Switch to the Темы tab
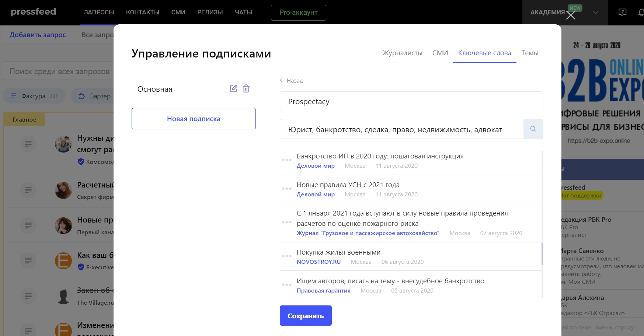This screenshot has width=644, height=336. (x=530, y=53)
